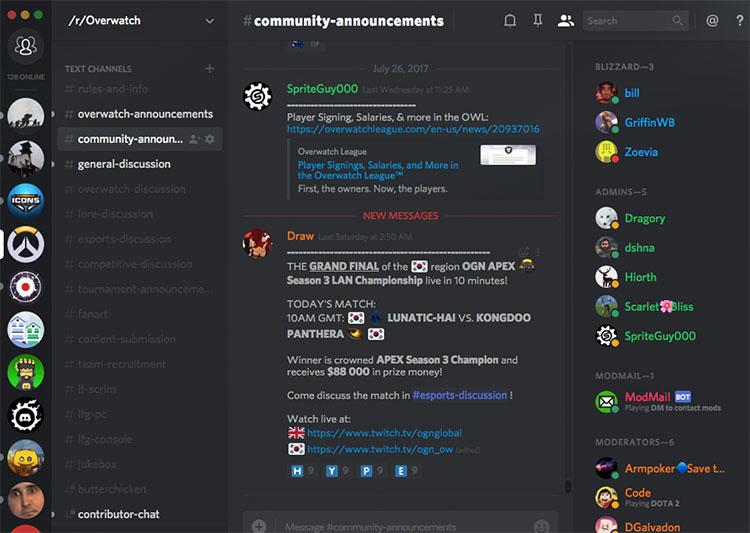
Task: Open the content-submission channel
Action: point(139,339)
